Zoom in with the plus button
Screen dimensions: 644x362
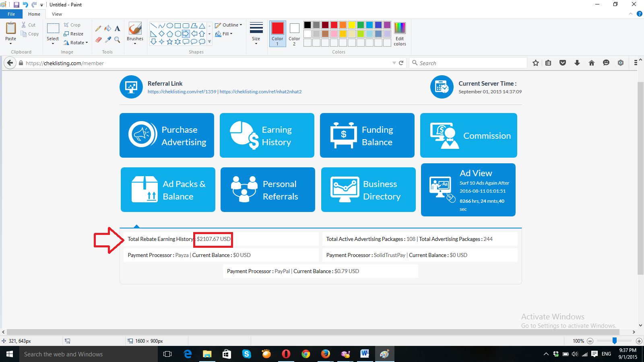point(639,341)
